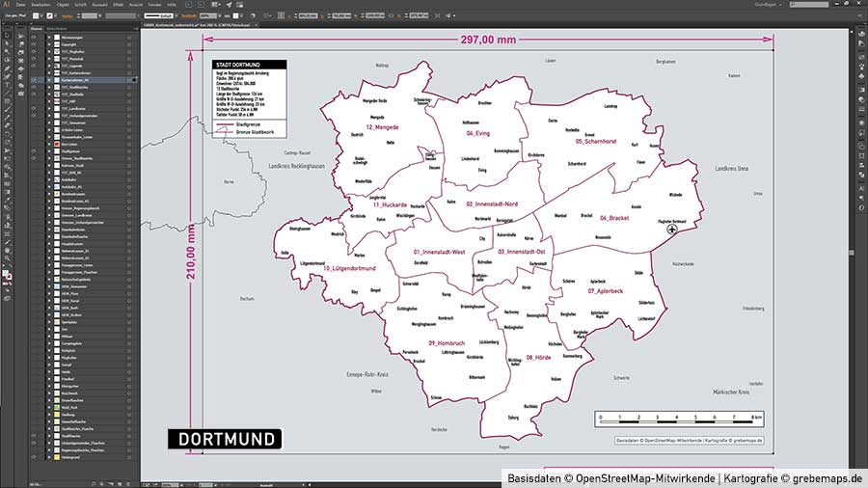868x488 pixels.
Task: Click the fill color swatch in control bar
Action: point(35,16)
